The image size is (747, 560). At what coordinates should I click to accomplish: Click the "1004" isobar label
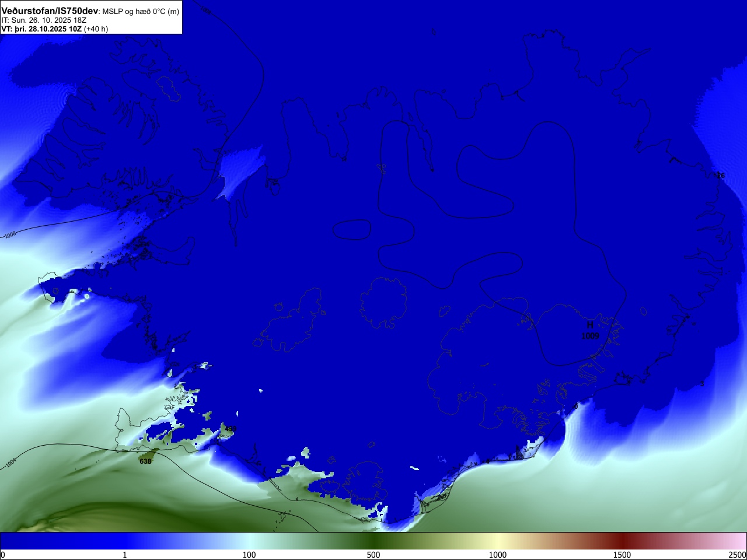pyautogui.click(x=11, y=464)
